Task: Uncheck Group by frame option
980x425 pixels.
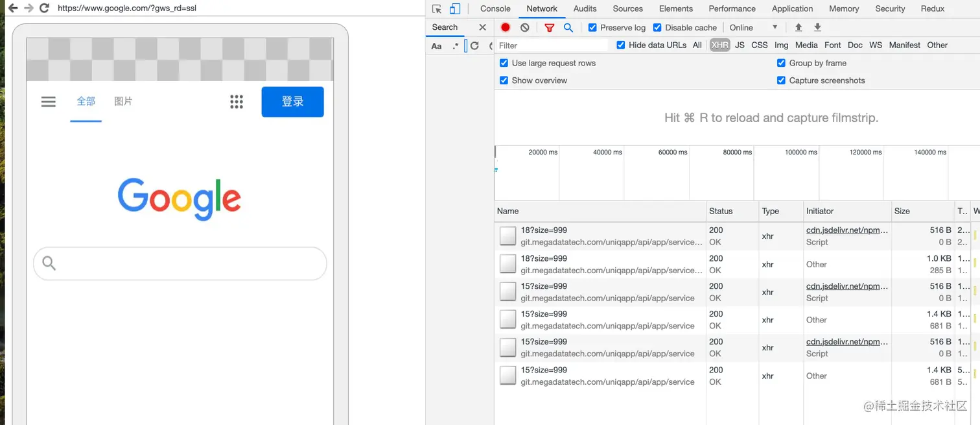Action: coord(781,63)
